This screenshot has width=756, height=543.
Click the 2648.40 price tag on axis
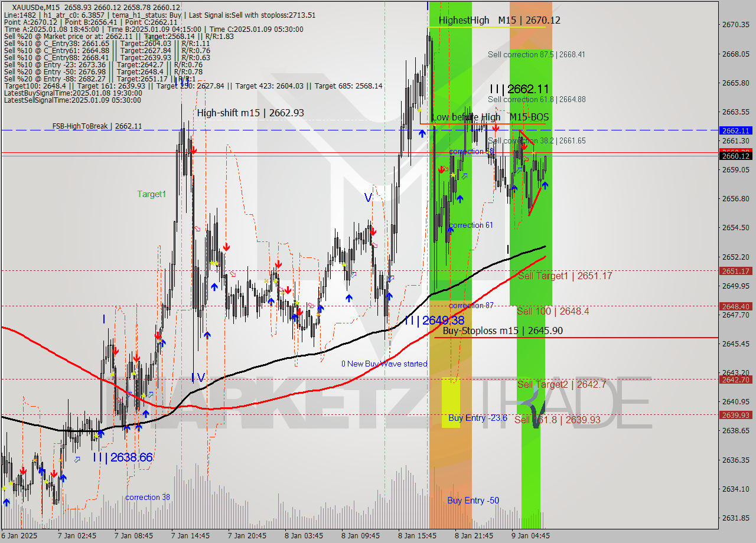coord(736,306)
